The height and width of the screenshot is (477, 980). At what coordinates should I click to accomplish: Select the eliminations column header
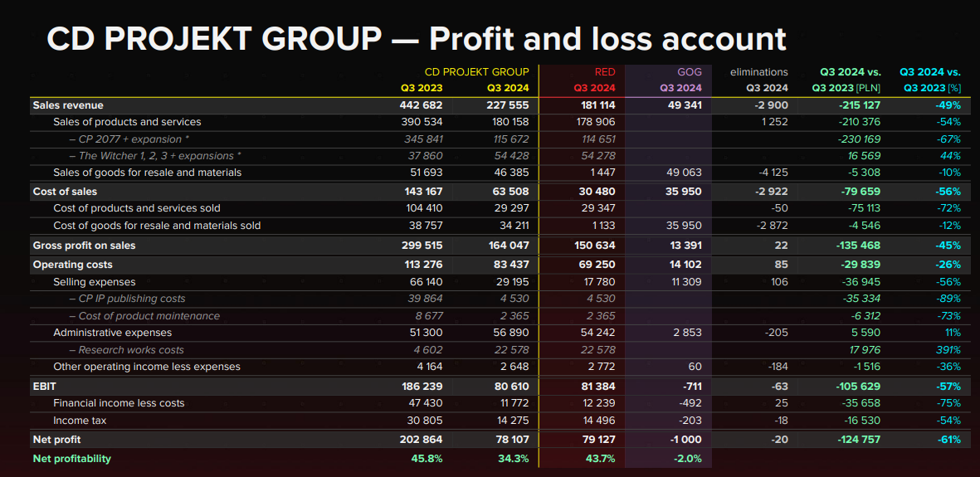click(x=758, y=72)
